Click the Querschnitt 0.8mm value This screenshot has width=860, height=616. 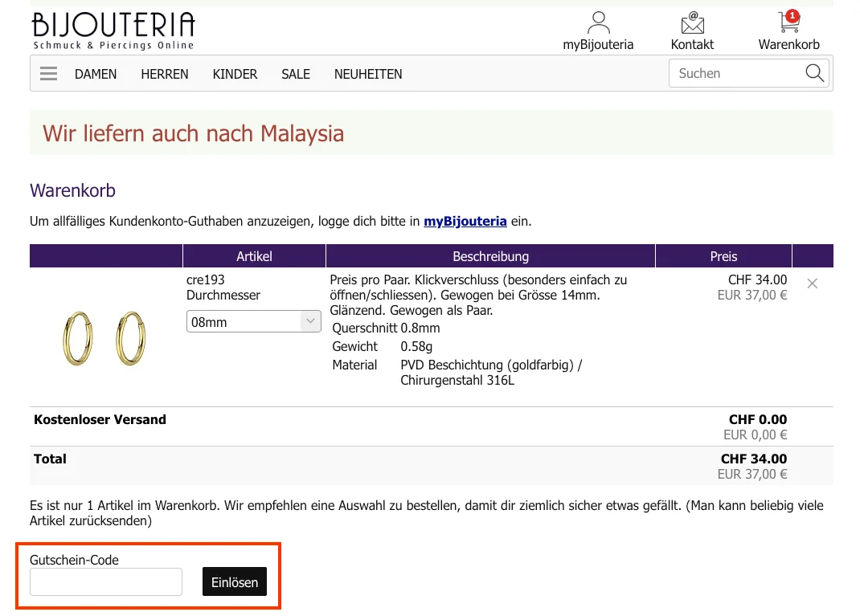point(420,328)
